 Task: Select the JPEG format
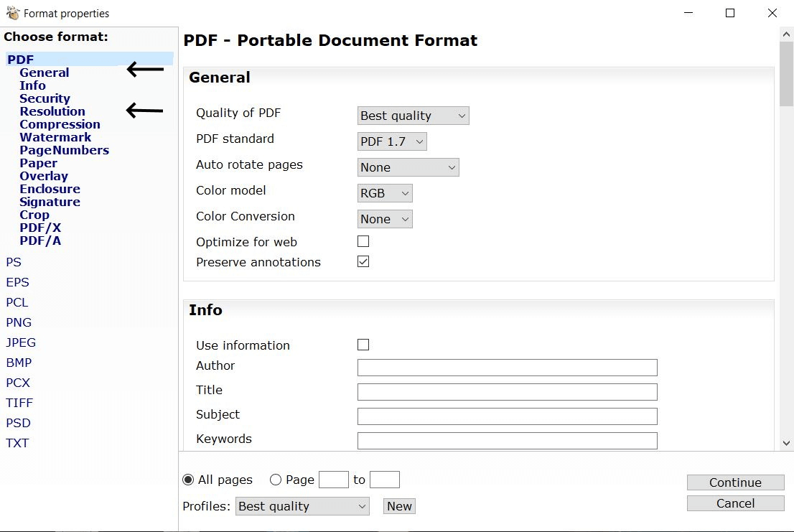(x=21, y=342)
